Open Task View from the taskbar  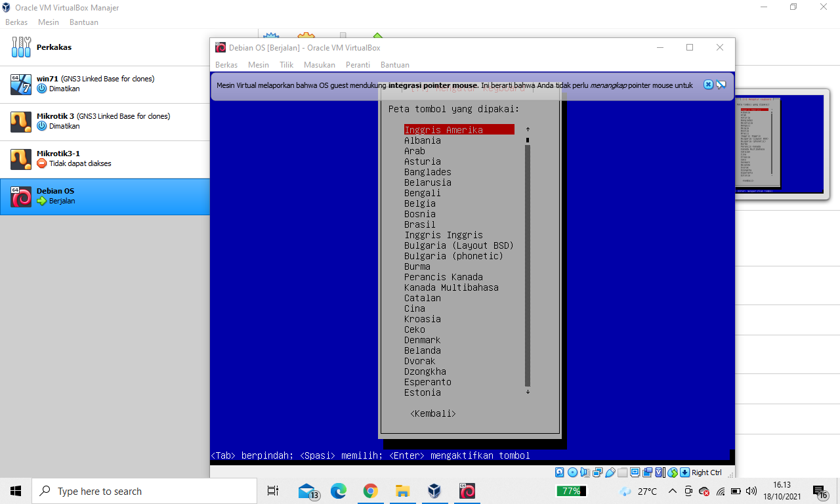[273, 491]
